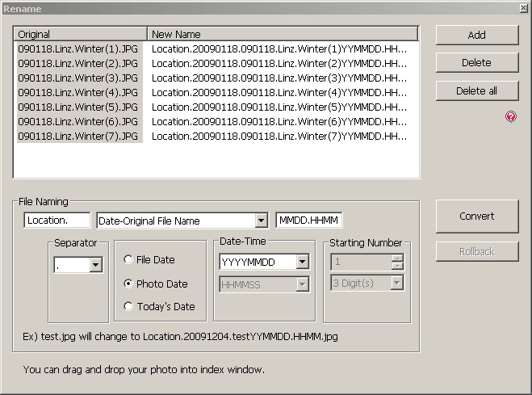Select file 090118.Linz.Winter(1).JPG in the list

[x=78, y=49]
